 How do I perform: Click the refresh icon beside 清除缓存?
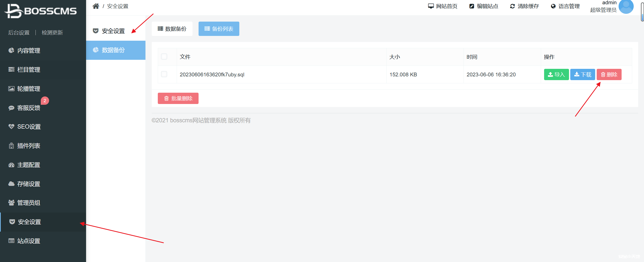point(512,6)
